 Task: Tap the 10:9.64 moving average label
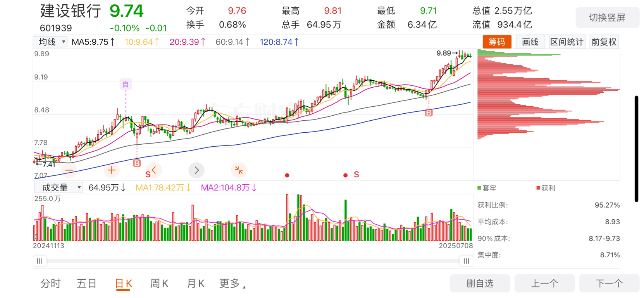click(142, 42)
